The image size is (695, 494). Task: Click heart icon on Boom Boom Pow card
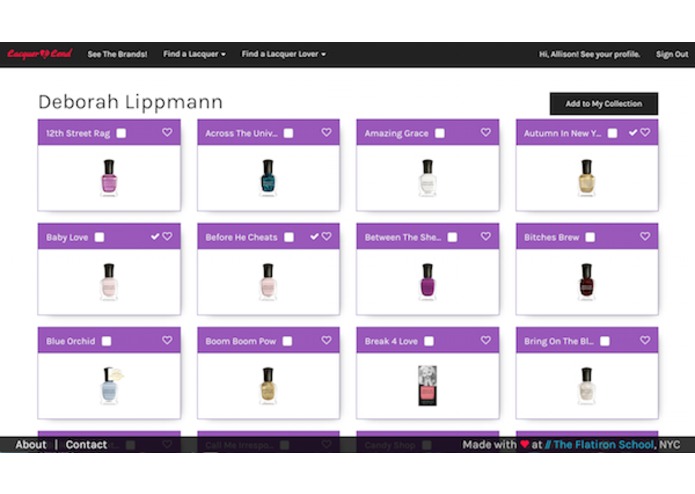pyautogui.click(x=326, y=340)
